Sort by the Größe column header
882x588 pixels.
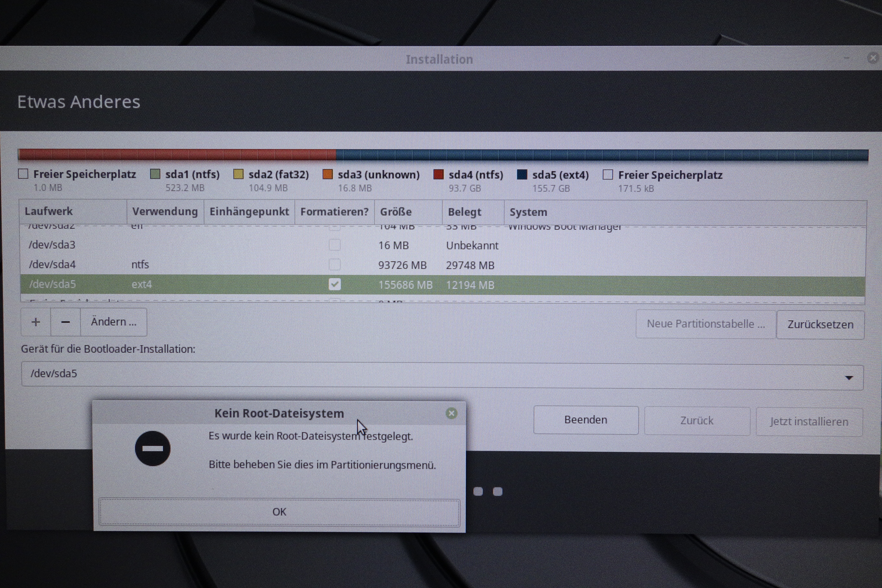(x=396, y=212)
